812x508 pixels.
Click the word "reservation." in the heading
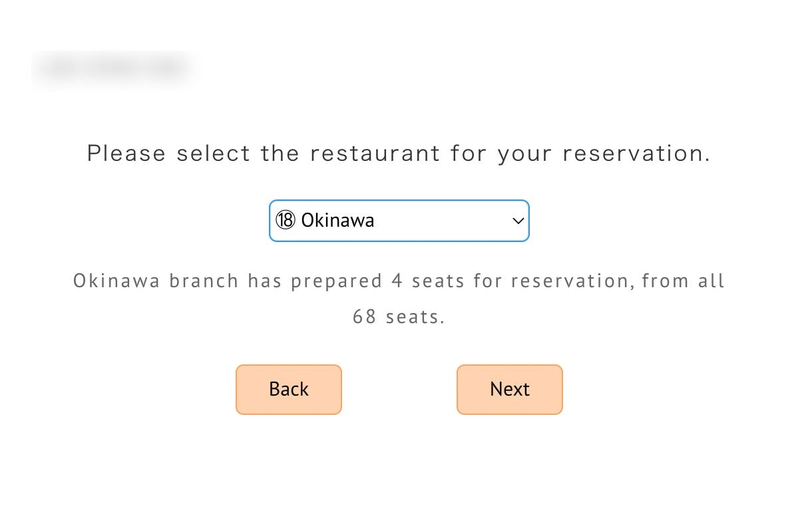(x=636, y=154)
